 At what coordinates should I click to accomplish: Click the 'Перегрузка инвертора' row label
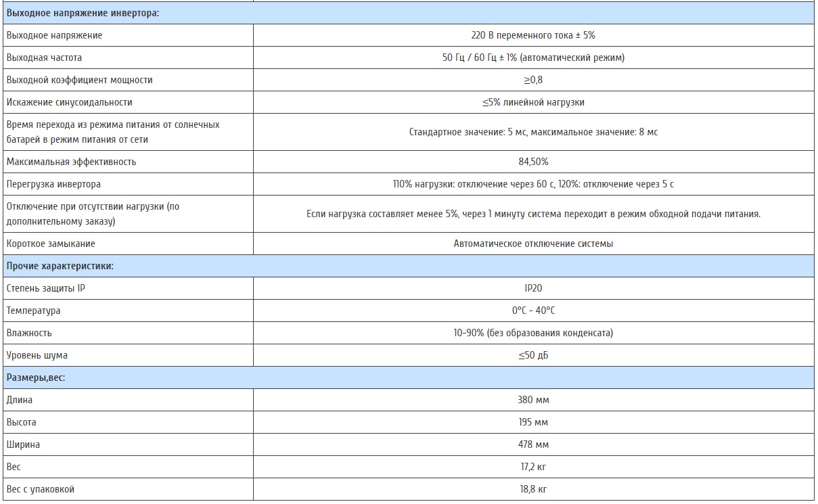tap(53, 184)
